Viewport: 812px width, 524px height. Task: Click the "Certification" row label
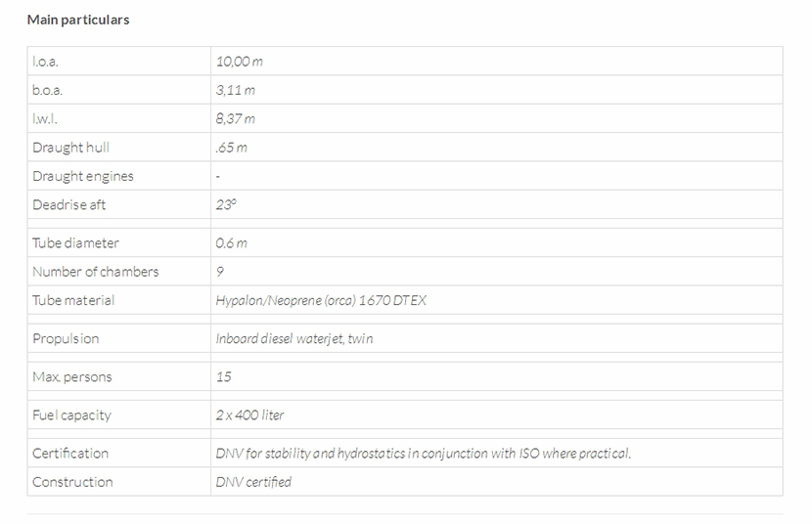pyautogui.click(x=70, y=454)
